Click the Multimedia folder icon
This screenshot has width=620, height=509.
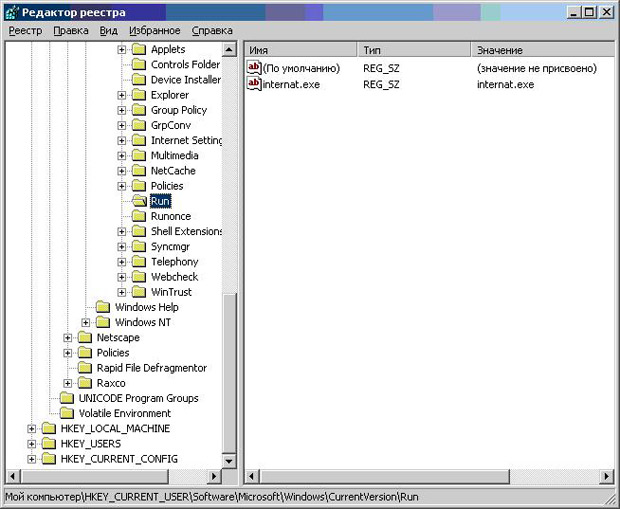tap(139, 155)
